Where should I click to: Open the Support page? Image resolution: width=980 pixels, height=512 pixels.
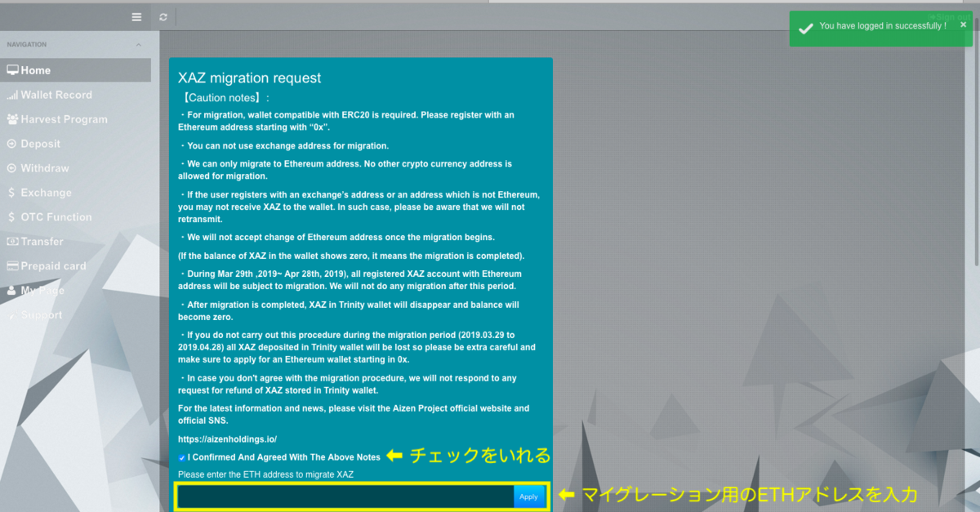75,315
